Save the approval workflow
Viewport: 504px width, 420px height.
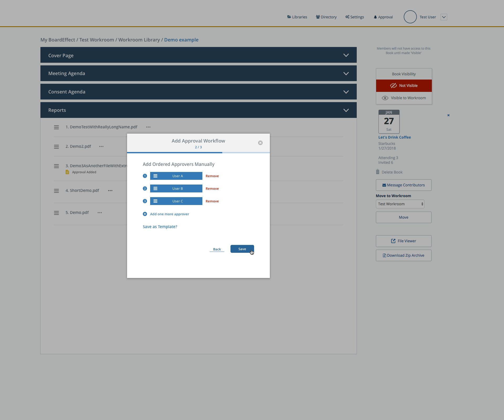242,249
